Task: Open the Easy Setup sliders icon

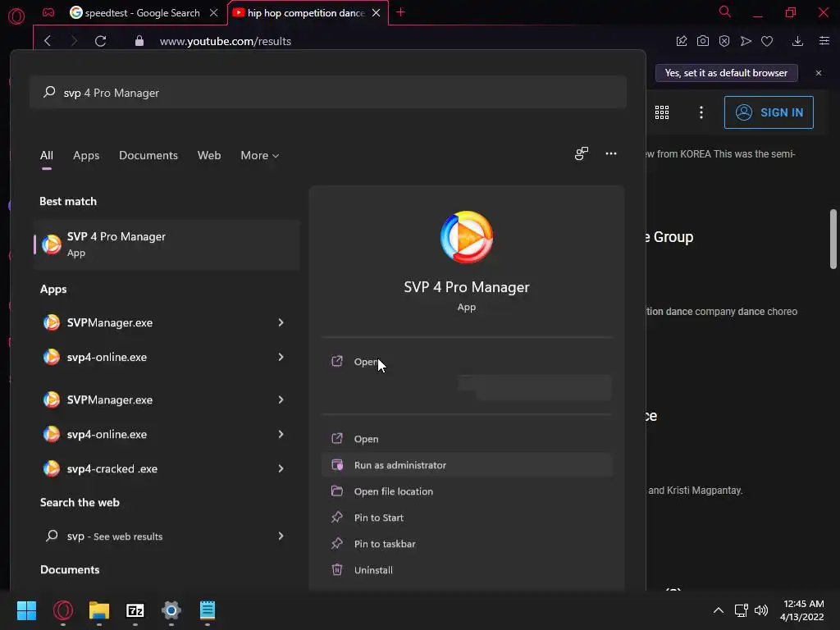Action: (x=824, y=41)
